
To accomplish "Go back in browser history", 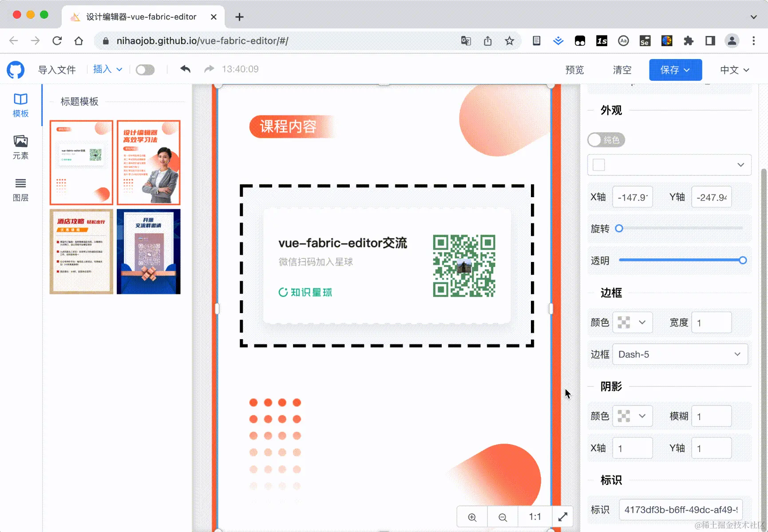I will [x=14, y=41].
